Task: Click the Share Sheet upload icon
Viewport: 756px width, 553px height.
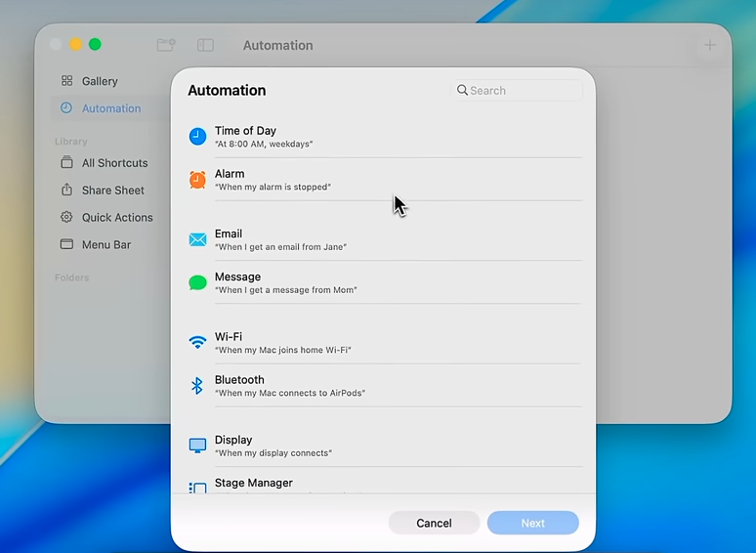Action: pyautogui.click(x=67, y=190)
